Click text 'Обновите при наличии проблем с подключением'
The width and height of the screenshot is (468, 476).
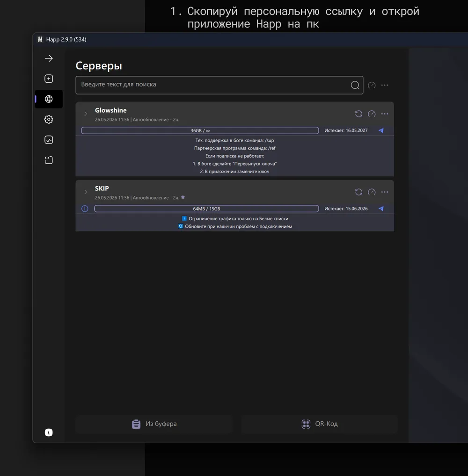[x=238, y=226]
